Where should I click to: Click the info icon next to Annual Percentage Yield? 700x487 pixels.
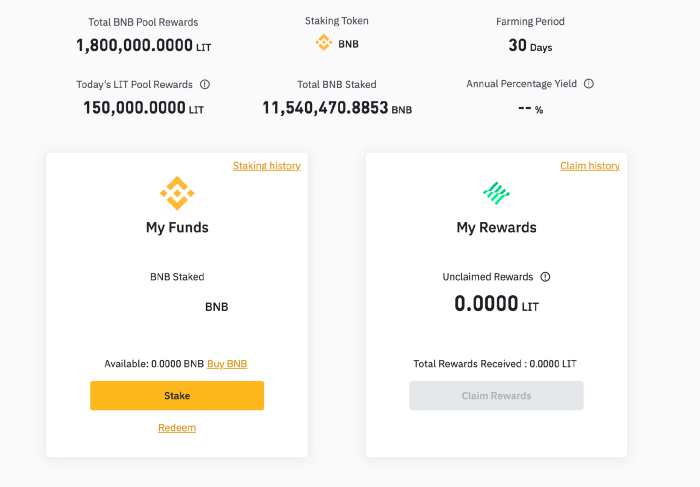(x=589, y=83)
